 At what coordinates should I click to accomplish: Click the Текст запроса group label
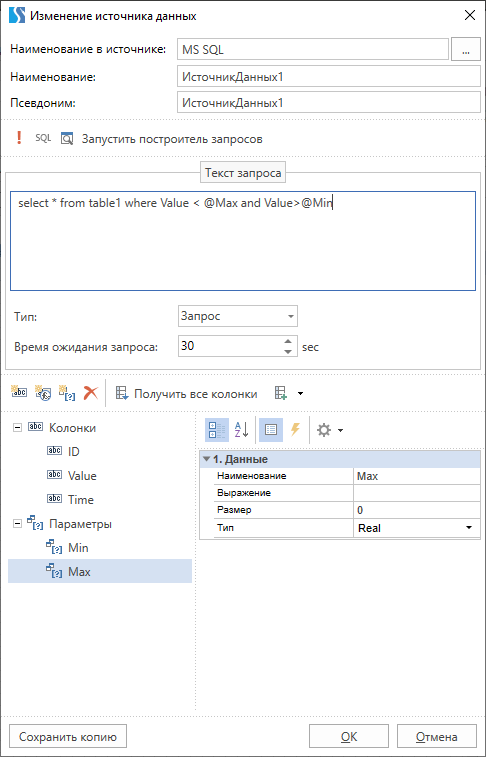pos(243,173)
